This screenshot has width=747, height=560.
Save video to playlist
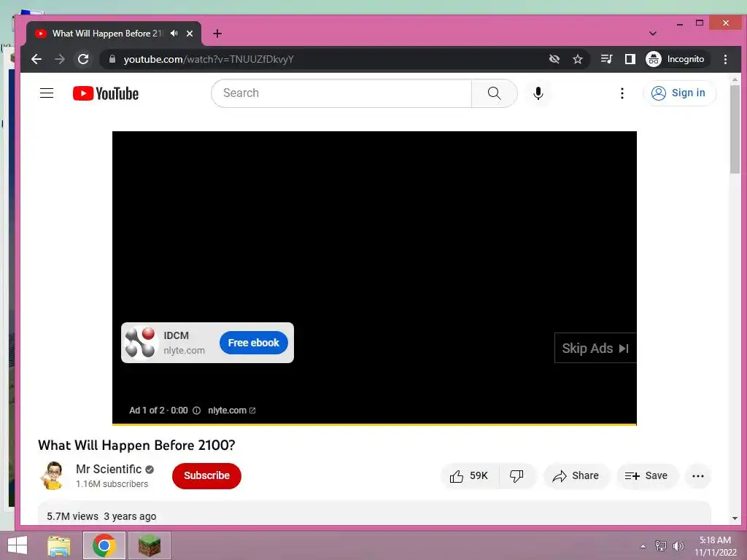point(646,475)
